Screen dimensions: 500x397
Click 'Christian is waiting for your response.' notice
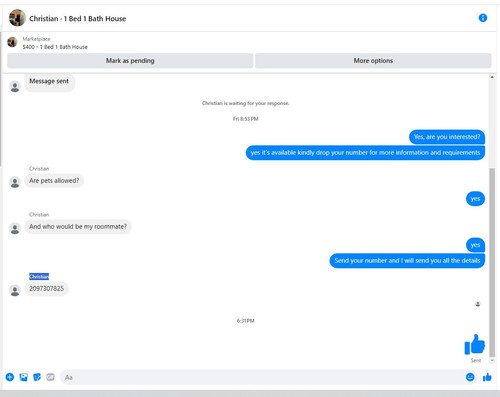245,103
